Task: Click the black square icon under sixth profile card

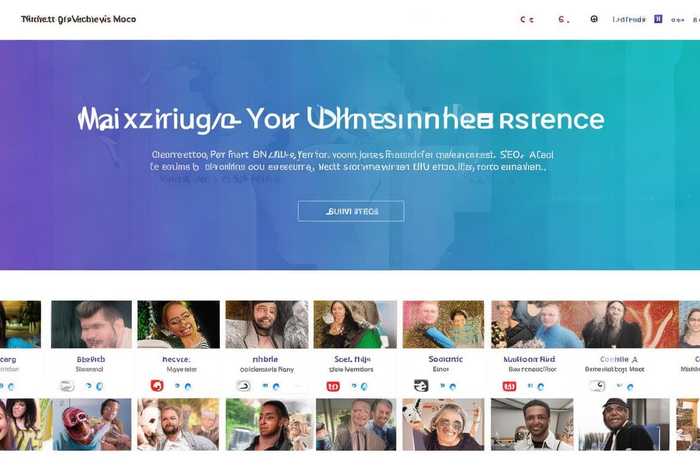Action: coord(421,386)
